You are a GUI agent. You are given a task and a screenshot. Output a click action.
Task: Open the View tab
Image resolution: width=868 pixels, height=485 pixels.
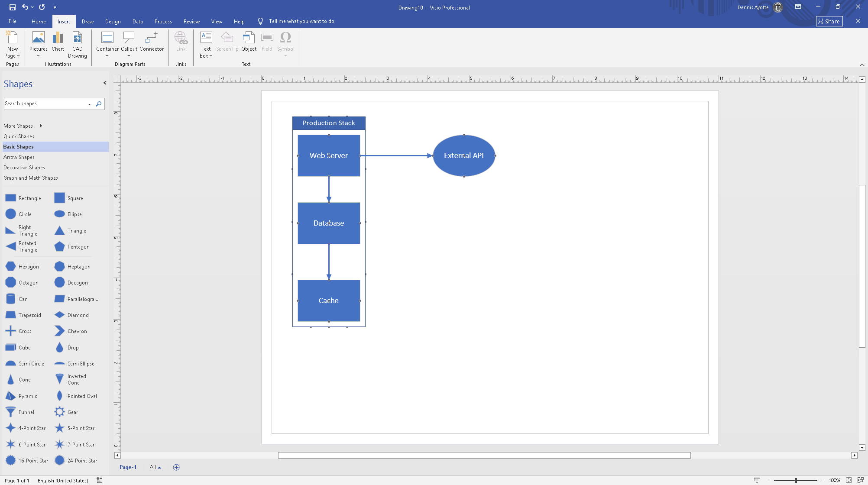[x=217, y=21]
